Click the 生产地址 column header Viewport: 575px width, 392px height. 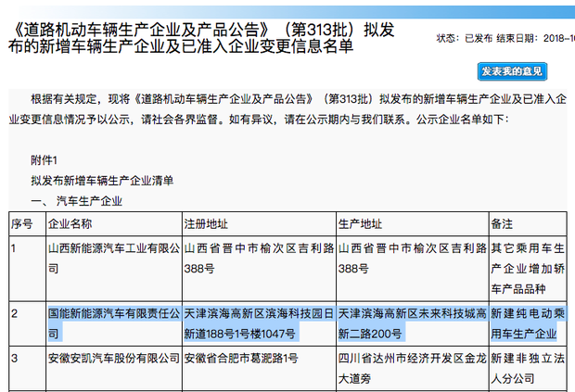tap(361, 223)
